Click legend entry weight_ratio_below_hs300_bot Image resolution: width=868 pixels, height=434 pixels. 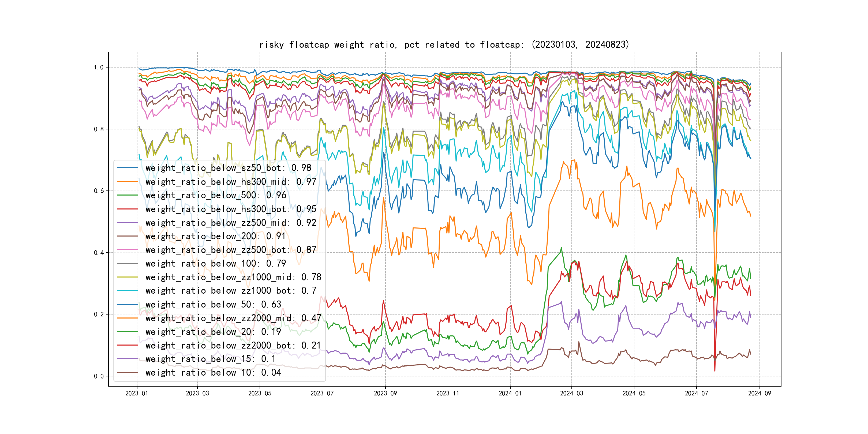tap(231, 209)
